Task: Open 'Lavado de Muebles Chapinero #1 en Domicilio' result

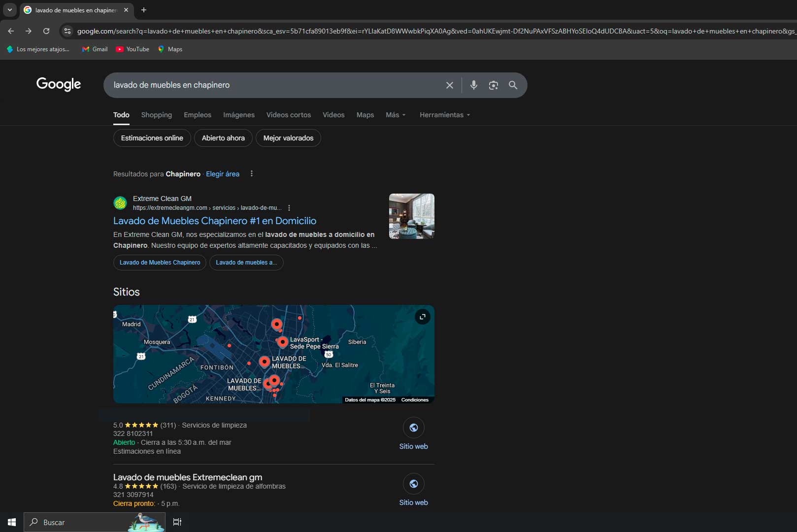Action: tap(215, 221)
